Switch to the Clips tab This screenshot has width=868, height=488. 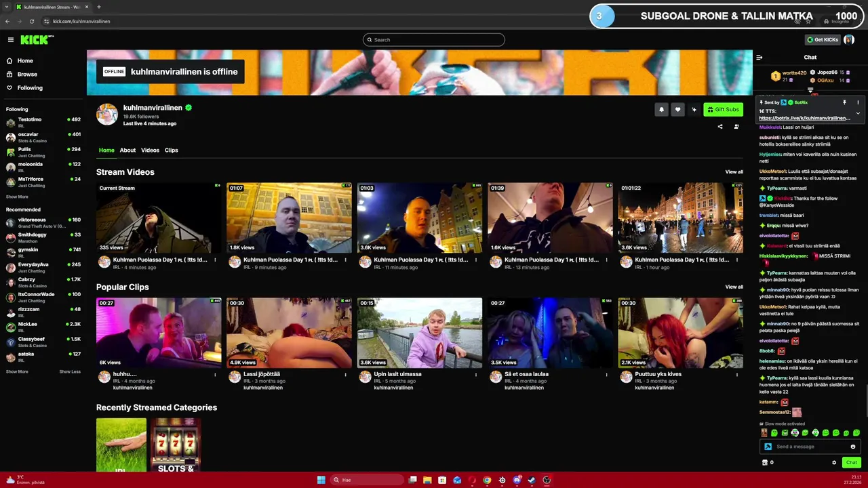click(171, 150)
